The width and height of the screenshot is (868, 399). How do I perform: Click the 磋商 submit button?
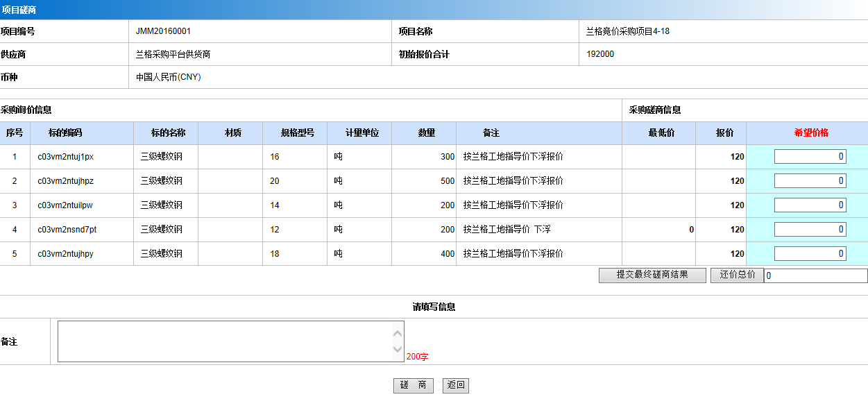coord(414,386)
